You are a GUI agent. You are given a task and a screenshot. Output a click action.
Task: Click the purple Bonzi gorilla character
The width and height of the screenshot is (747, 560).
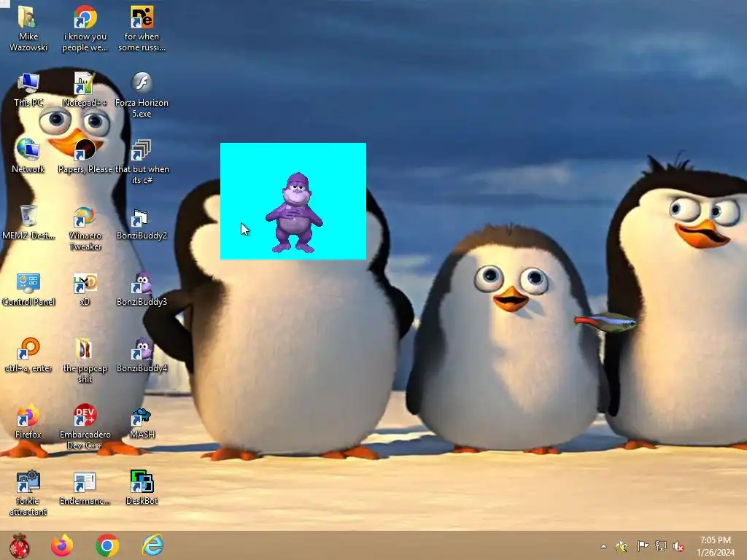pos(295,212)
